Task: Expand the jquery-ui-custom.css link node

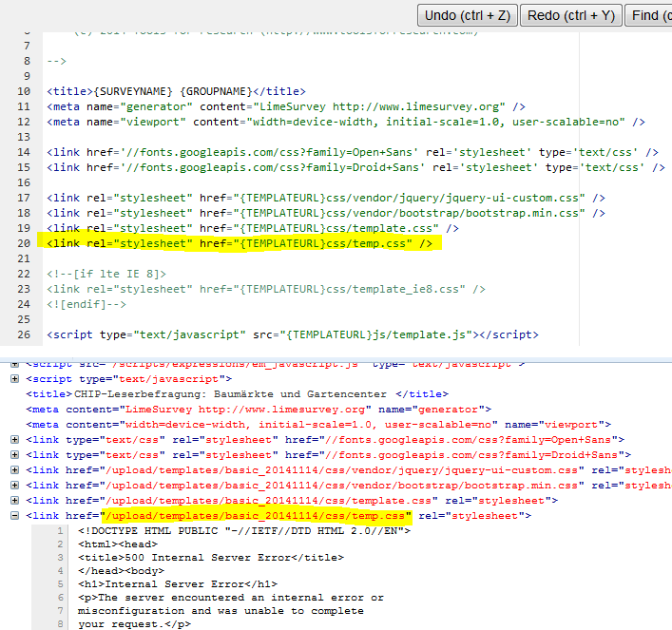Action: pos(15,469)
